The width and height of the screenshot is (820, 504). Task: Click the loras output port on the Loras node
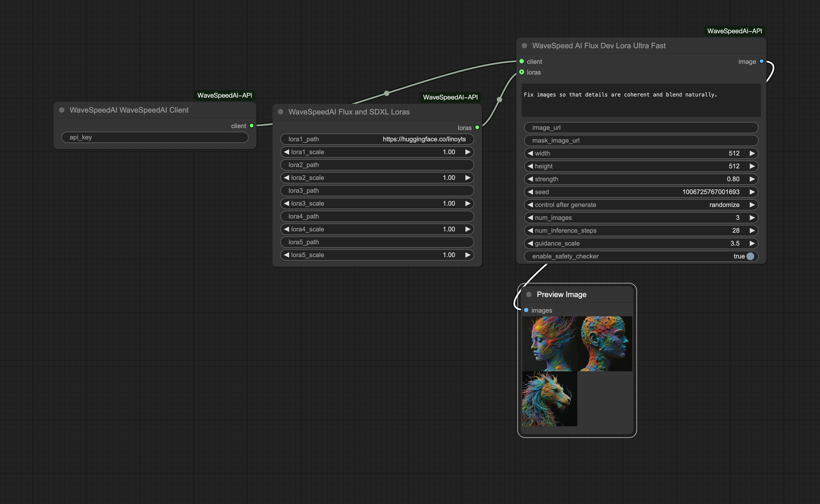click(x=477, y=127)
